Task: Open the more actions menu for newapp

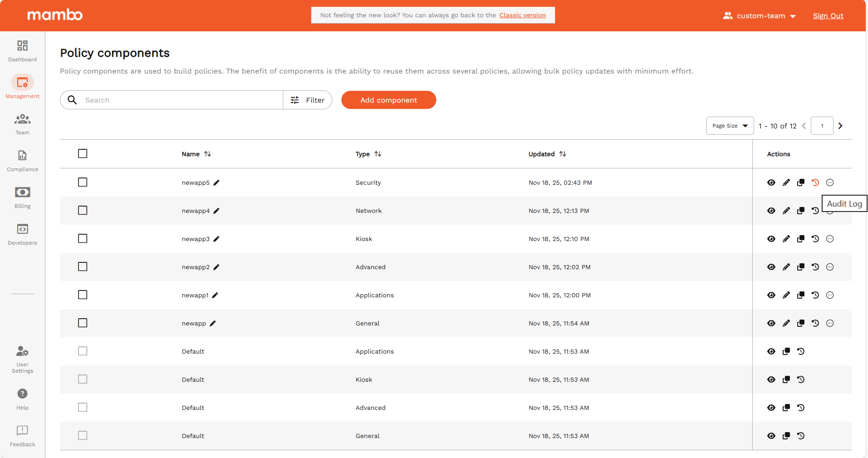Action: click(830, 323)
